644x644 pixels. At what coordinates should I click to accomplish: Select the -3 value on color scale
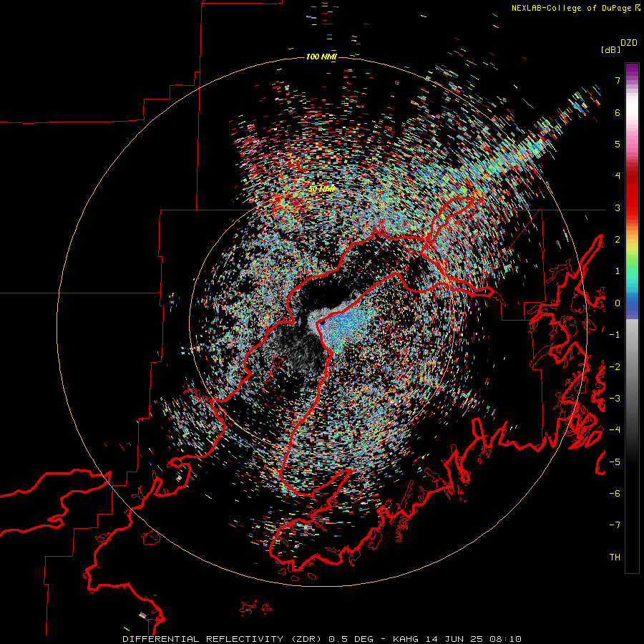[615, 399]
